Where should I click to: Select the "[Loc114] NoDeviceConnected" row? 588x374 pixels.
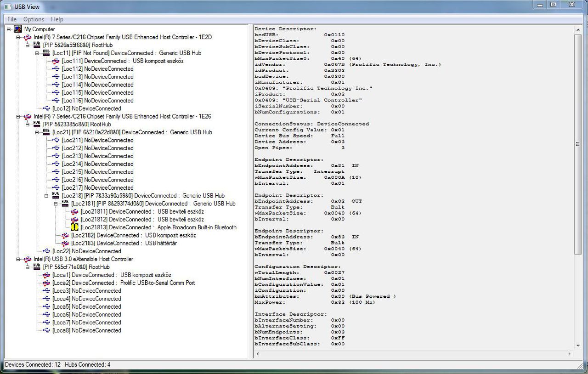coord(97,85)
